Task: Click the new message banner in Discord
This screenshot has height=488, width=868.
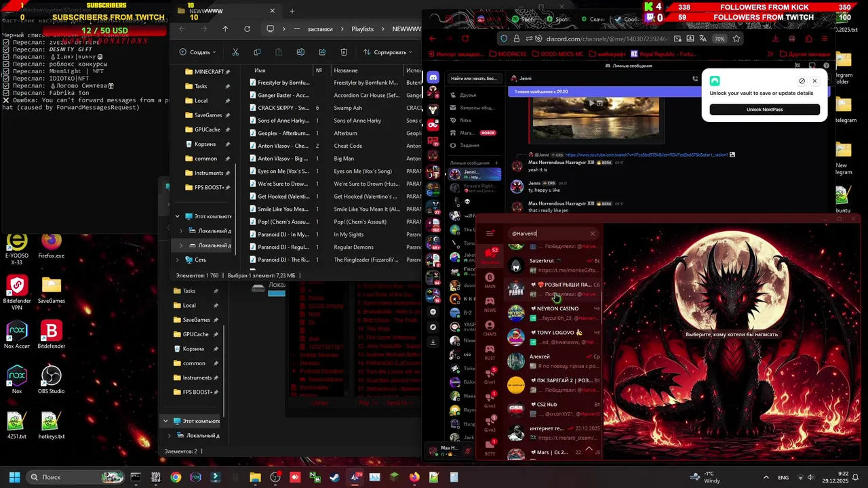Action: pos(604,91)
